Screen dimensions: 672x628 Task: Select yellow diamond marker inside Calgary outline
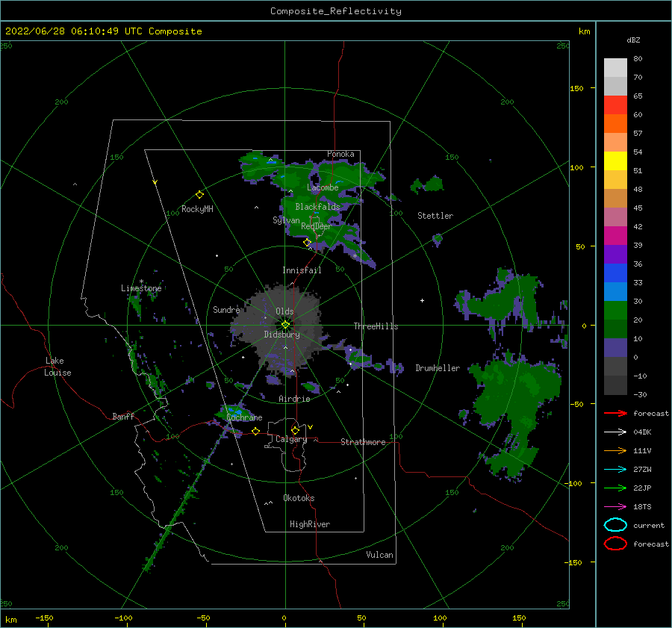[295, 430]
